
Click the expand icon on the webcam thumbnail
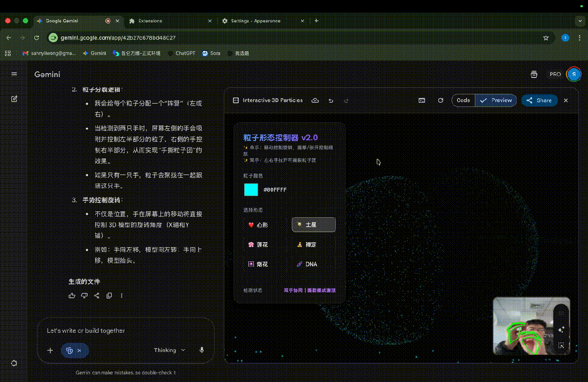tap(561, 346)
